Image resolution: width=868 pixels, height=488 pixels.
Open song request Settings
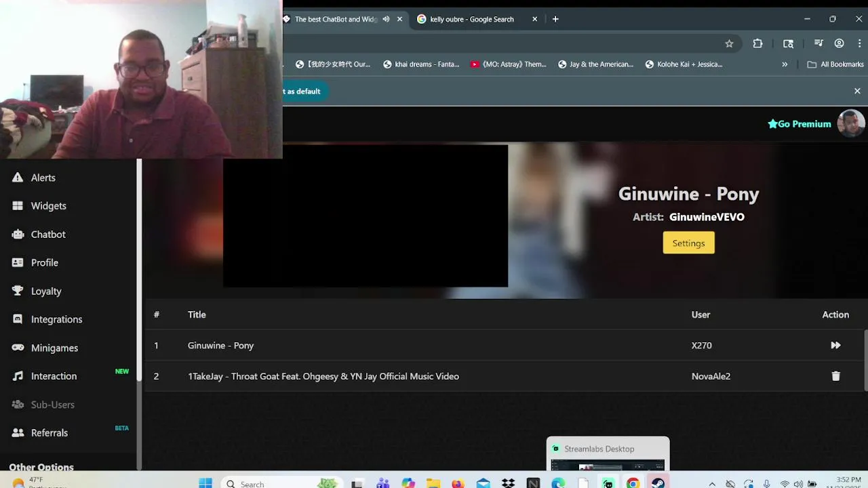pyautogui.click(x=688, y=243)
